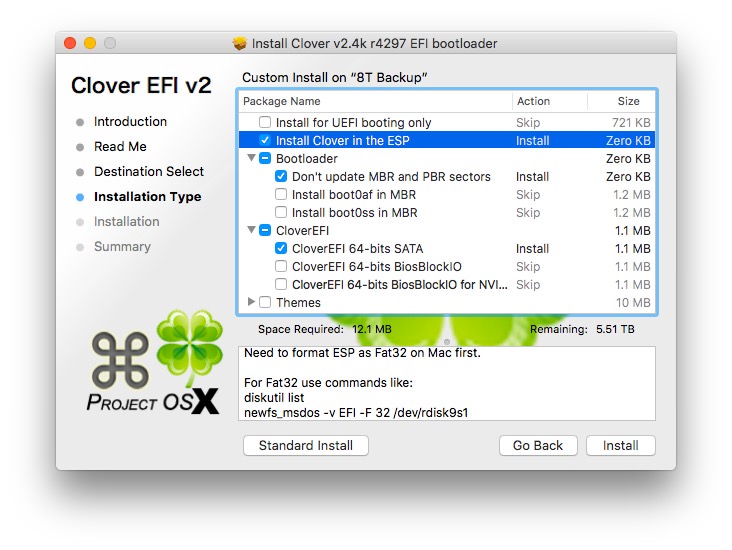Collapse the CloverEFI disclosure triangle
732x550 pixels.
(x=251, y=230)
